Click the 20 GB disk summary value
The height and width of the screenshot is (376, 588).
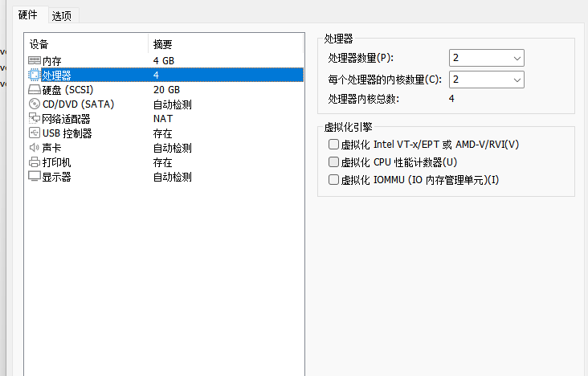pos(167,90)
